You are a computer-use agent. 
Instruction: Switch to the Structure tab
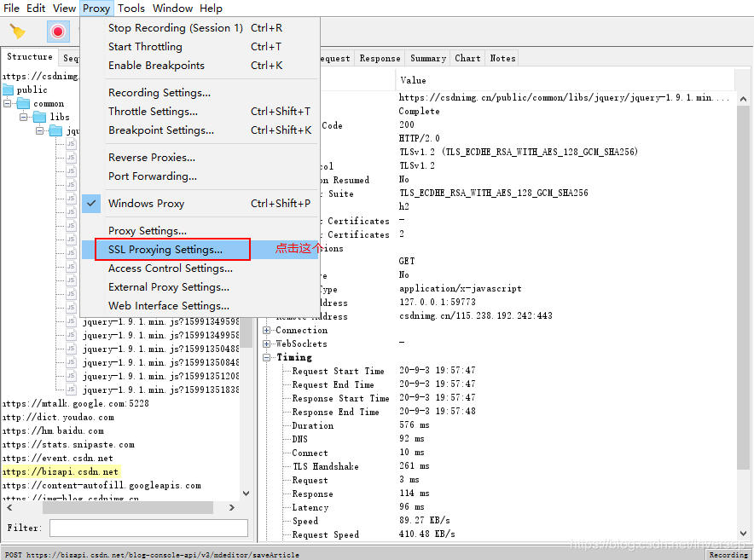(x=30, y=57)
